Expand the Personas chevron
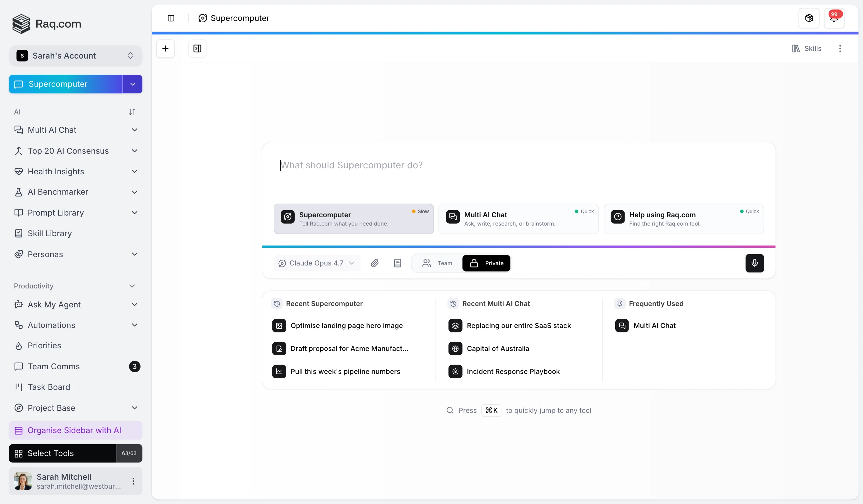The image size is (863, 504). coord(135,254)
